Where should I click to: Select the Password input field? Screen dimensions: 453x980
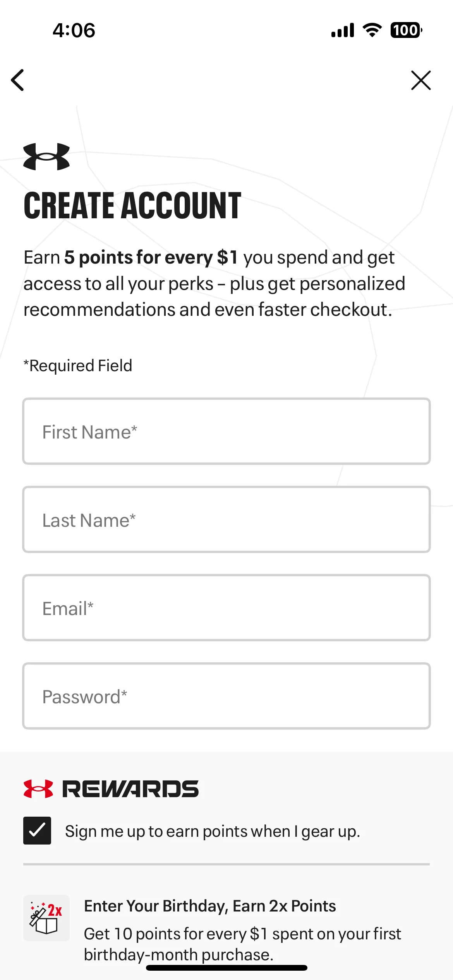click(x=226, y=696)
